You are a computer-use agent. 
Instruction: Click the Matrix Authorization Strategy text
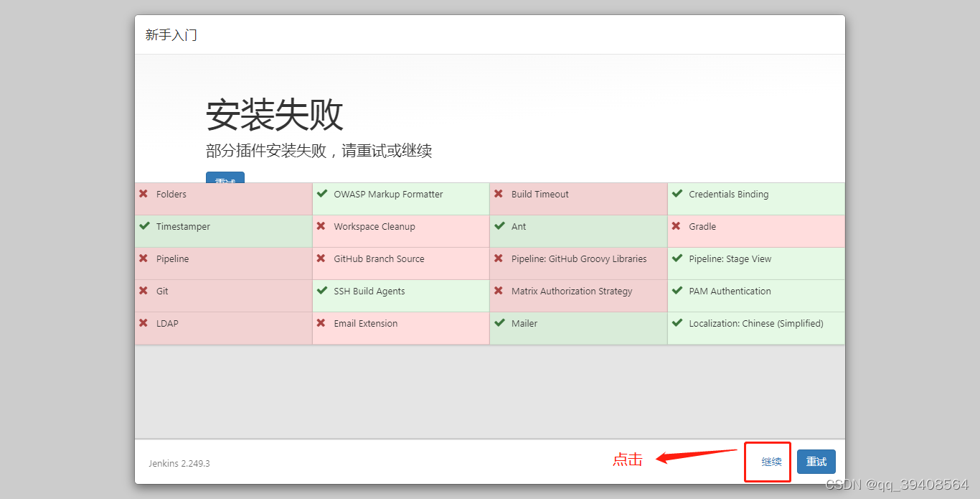(572, 292)
